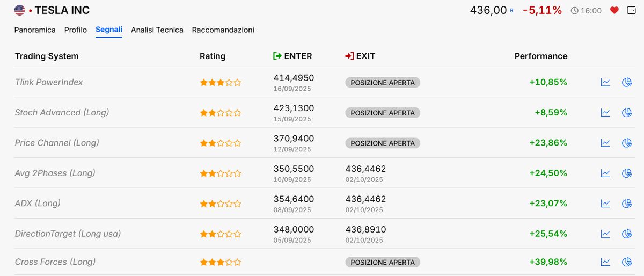Screen dimensions: 644x276
Task: Click the Performance column header
Action: point(540,56)
